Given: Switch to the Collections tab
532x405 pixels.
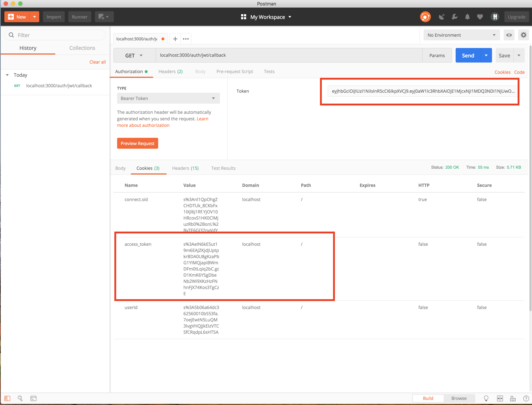Looking at the screenshot, I should 82,48.
